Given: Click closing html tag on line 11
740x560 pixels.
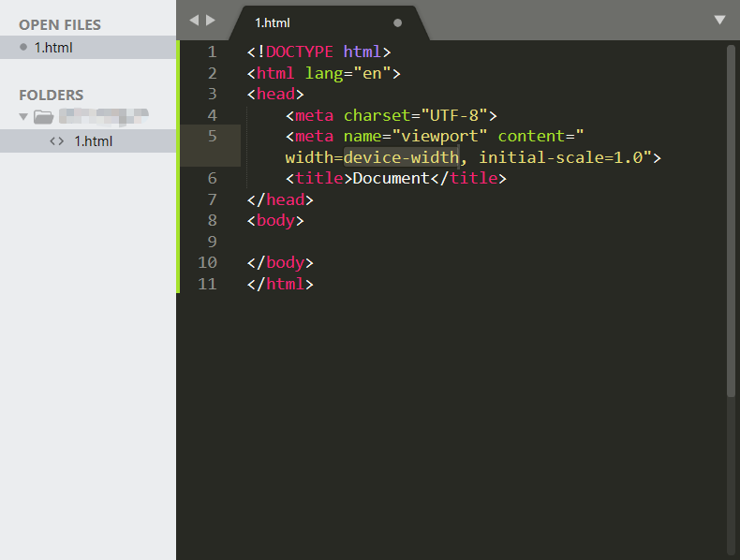Looking at the screenshot, I should click(280, 284).
